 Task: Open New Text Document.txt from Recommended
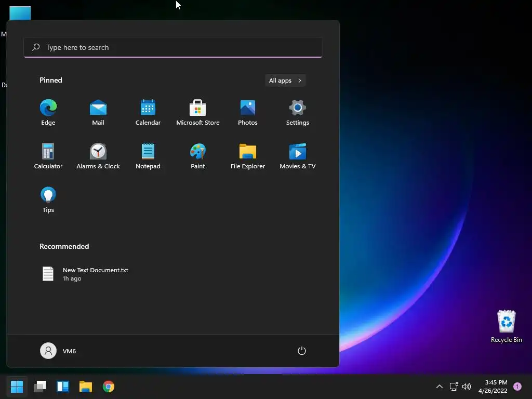[x=85, y=274]
